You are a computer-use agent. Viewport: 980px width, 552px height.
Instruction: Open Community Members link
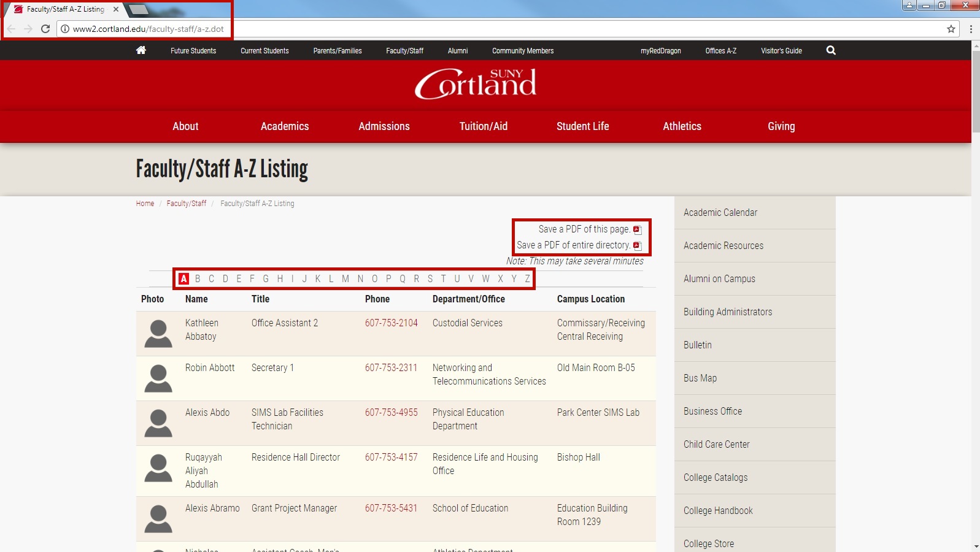click(x=523, y=51)
